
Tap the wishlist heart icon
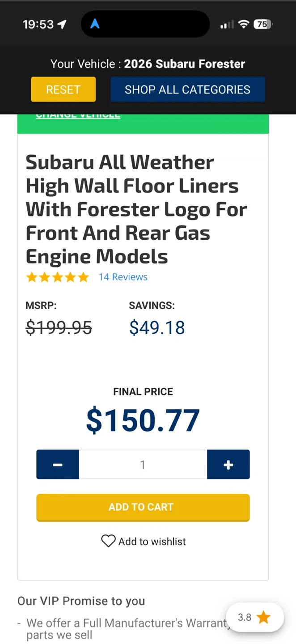pos(108,541)
